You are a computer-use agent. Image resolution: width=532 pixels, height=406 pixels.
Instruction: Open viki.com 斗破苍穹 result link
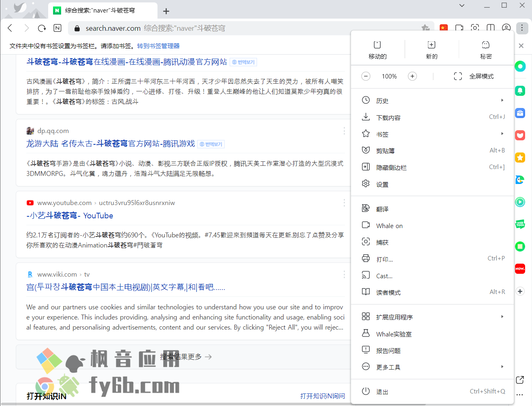coord(126,287)
